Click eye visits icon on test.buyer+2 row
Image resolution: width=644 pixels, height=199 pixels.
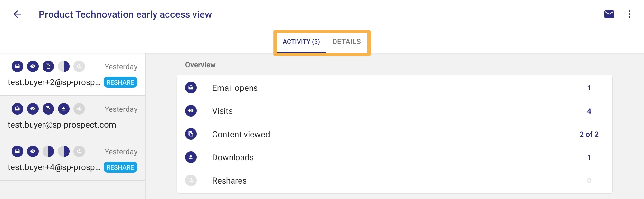click(33, 66)
